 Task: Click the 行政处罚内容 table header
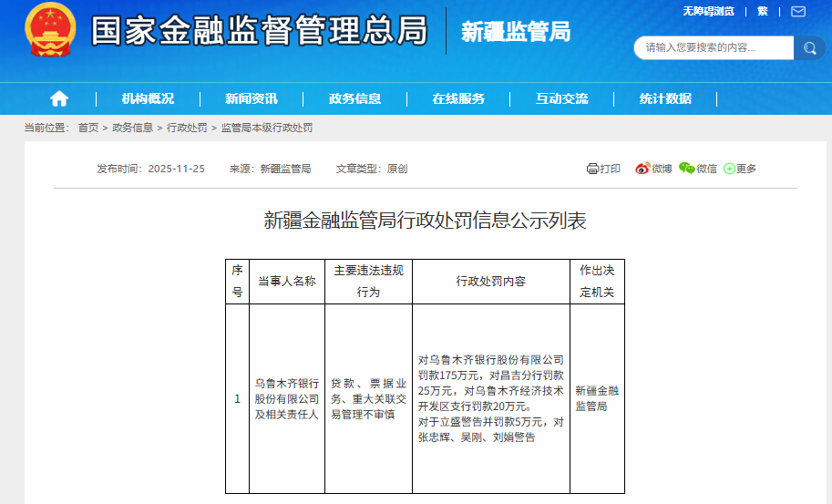[491, 282]
